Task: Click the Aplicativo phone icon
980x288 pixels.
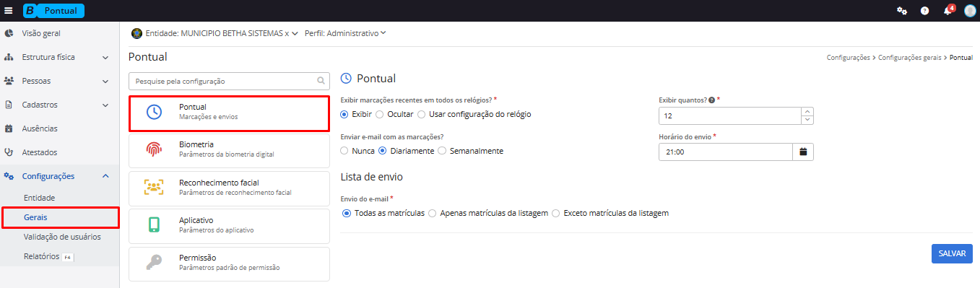Action: [x=153, y=224]
